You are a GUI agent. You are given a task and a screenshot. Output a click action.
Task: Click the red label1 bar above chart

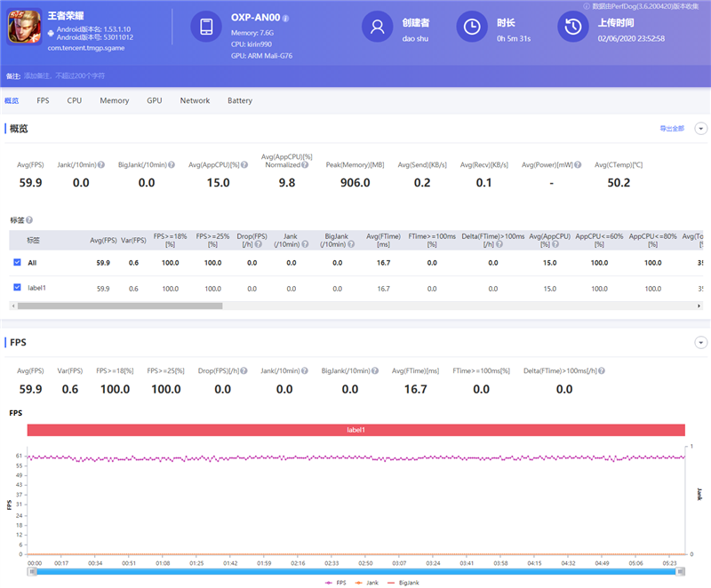coord(355,430)
